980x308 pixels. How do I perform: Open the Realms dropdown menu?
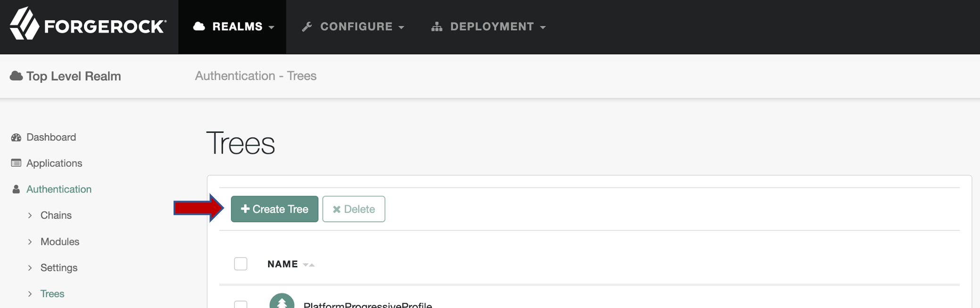click(233, 27)
